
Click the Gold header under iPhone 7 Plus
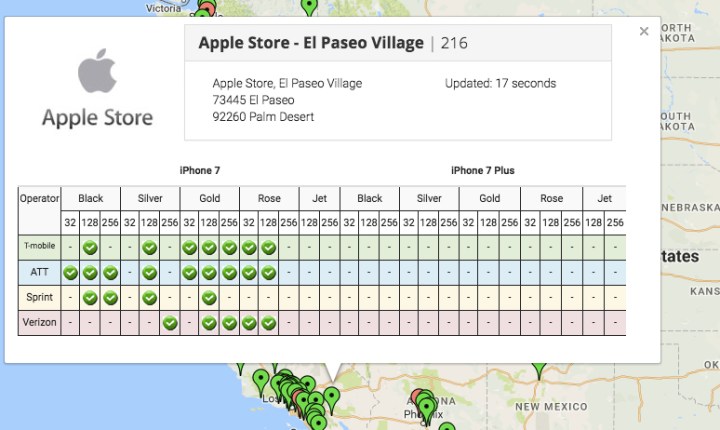(x=489, y=198)
